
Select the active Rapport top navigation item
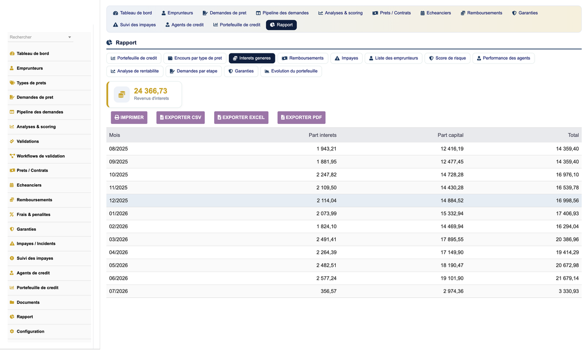point(281,24)
